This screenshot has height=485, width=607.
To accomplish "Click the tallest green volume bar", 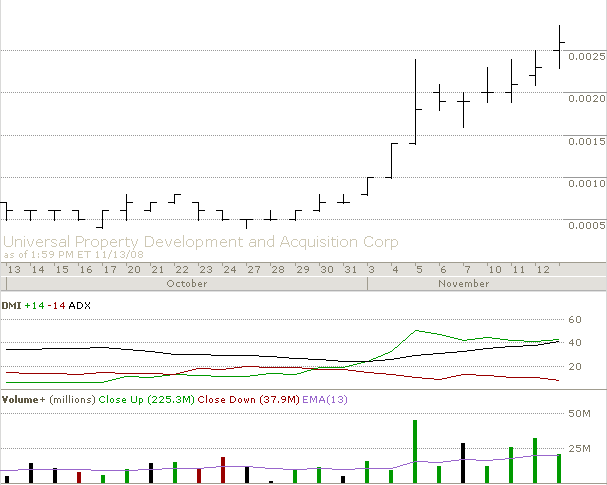I will coord(415,451).
